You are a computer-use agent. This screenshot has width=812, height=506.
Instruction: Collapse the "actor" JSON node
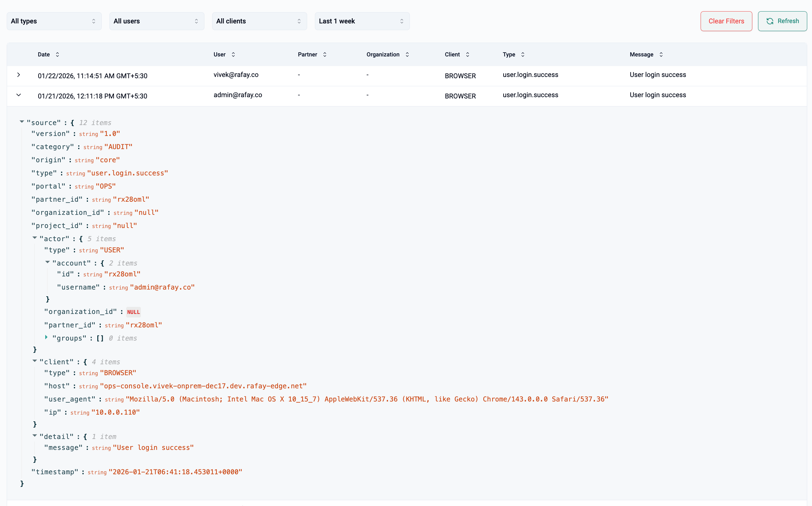tap(35, 238)
